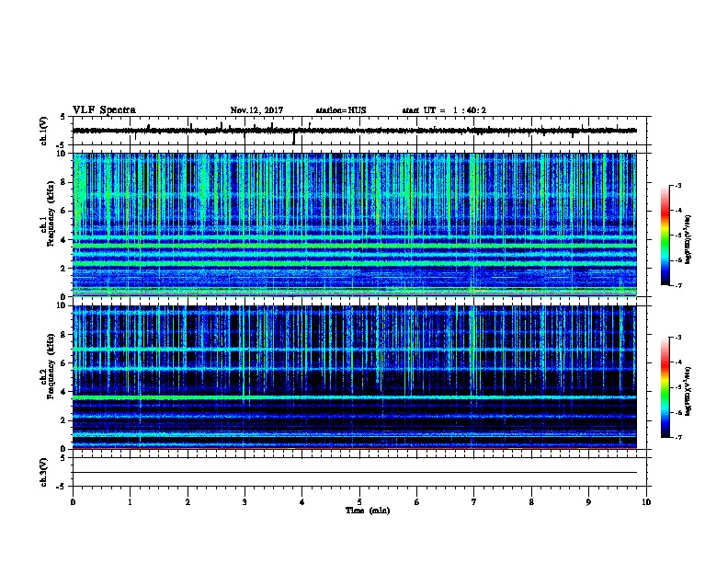The height and width of the screenshot is (563, 728).
Task: Click the ch.1 voltage waveform trace
Action: [355, 131]
